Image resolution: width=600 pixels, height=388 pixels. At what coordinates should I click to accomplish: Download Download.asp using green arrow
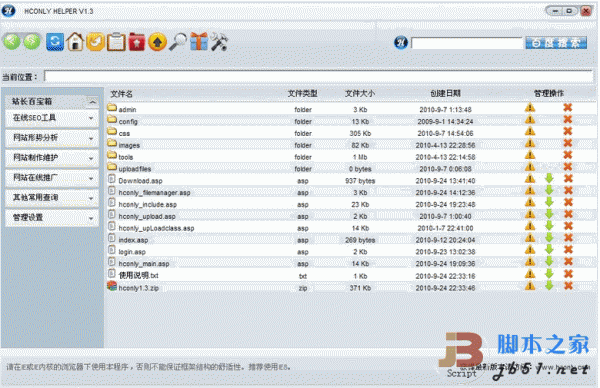549,179
